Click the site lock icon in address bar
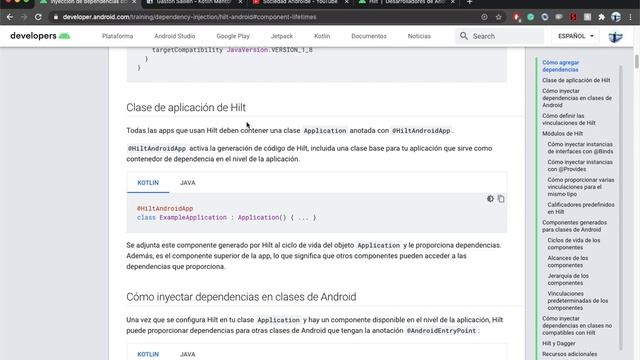640x360 pixels. click(56, 17)
